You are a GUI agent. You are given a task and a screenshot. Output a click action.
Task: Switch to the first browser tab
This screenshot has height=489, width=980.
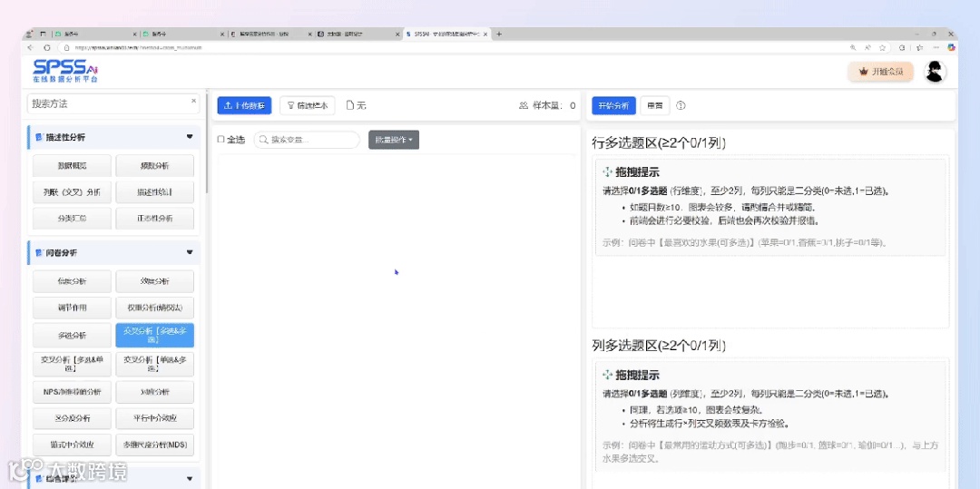coord(95,34)
